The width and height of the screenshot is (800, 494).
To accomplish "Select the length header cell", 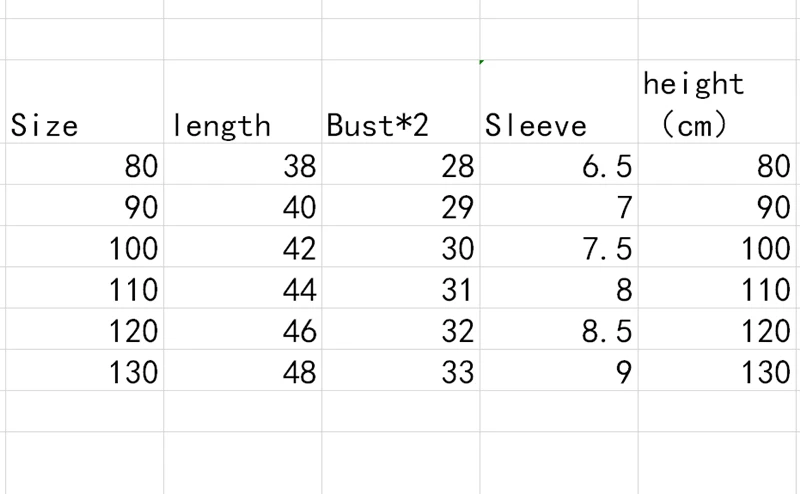I will click(243, 102).
